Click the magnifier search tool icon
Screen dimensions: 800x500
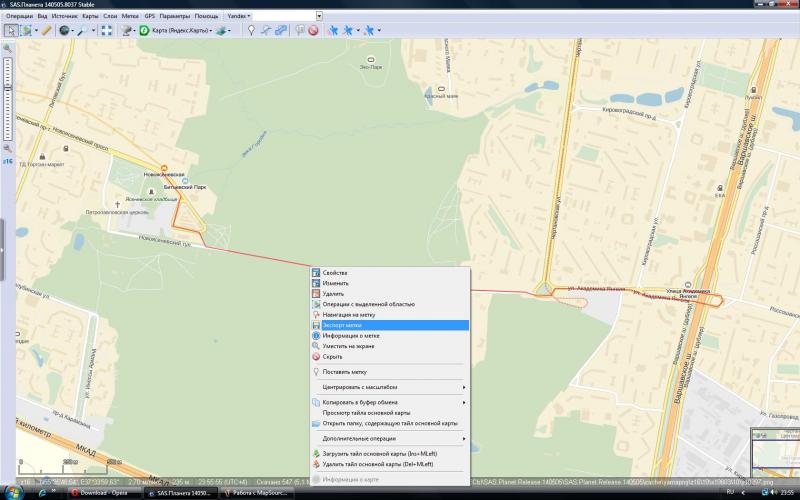tap(82, 31)
